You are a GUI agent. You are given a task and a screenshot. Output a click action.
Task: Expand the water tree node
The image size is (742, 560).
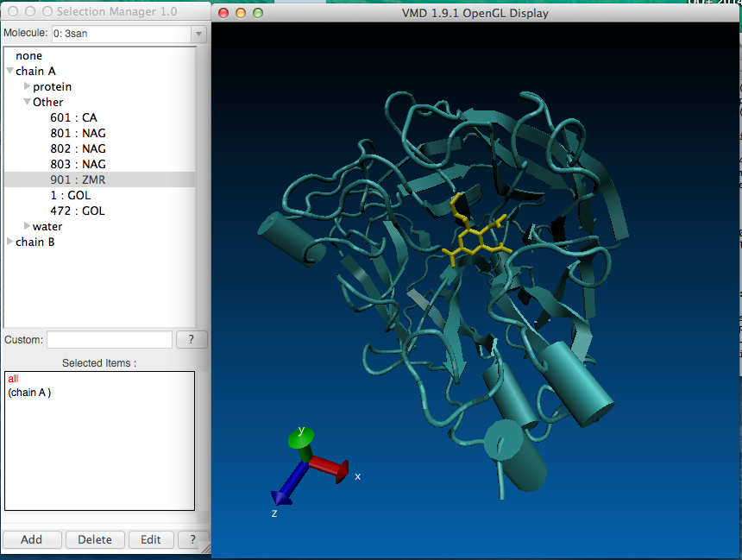27,227
